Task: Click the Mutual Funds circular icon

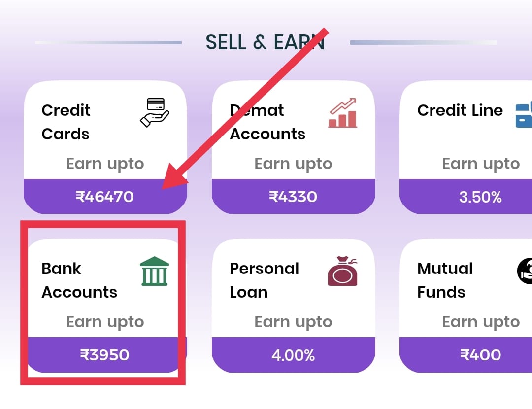Action: pyautogui.click(x=525, y=271)
